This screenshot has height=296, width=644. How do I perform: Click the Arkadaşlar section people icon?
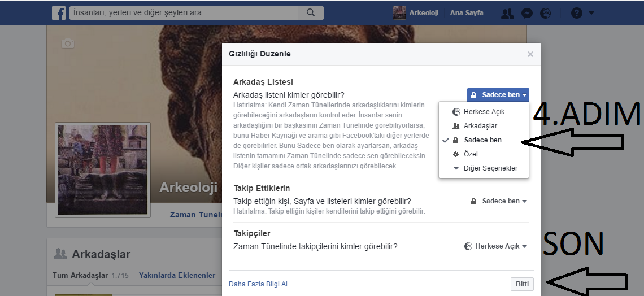[x=60, y=254]
